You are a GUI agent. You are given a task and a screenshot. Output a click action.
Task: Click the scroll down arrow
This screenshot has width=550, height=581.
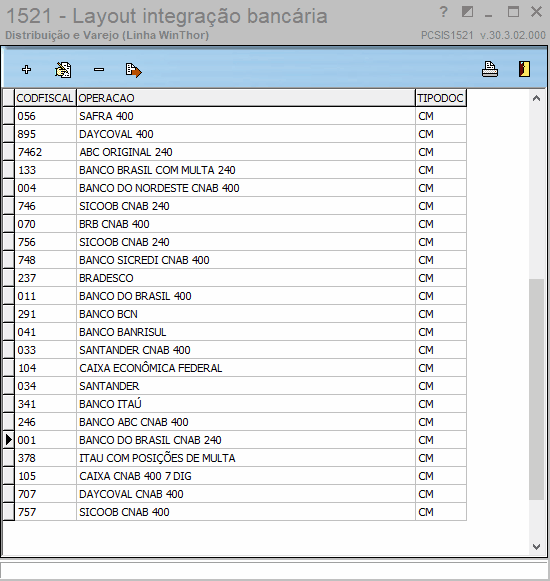pos(536,547)
